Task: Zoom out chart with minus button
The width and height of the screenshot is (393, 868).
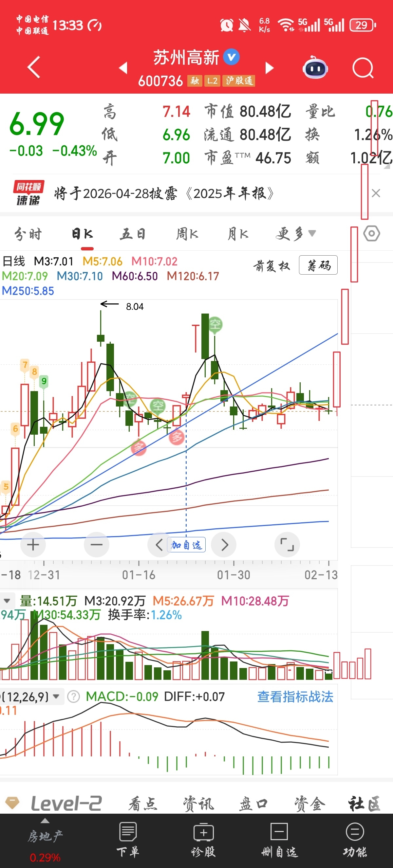Action: [96, 545]
